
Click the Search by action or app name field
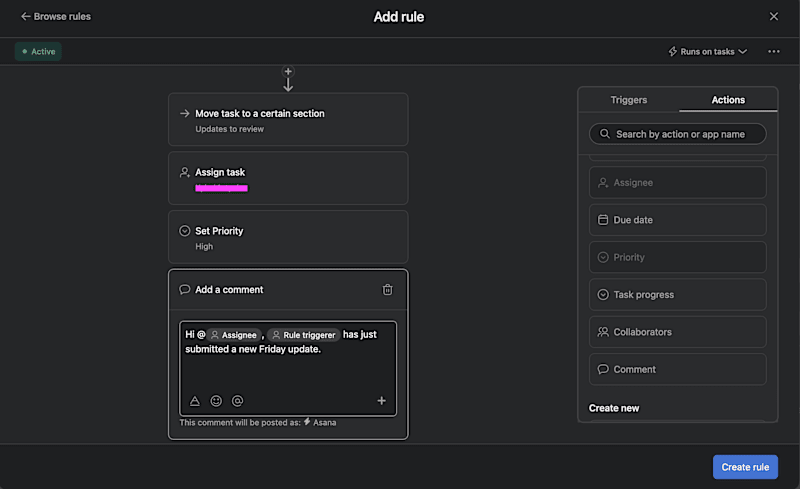[x=678, y=134]
